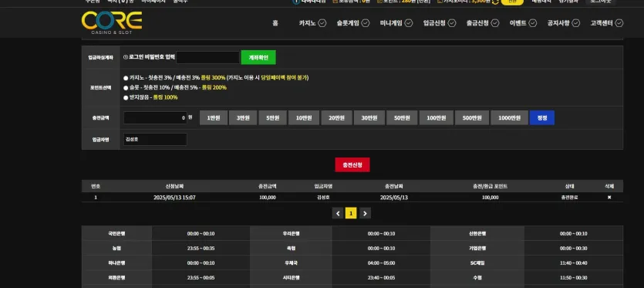
Task: Open the 출금신청 dropdown menu
Action: 483,23
